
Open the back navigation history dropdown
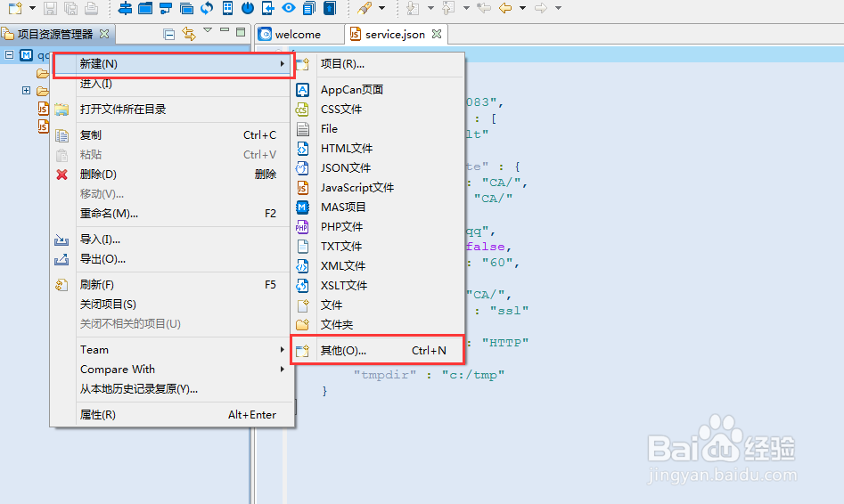522,8
